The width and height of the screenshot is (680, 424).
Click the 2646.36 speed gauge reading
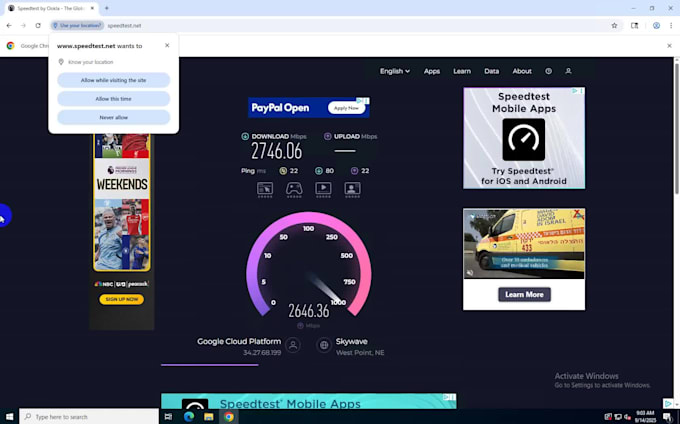(x=309, y=310)
